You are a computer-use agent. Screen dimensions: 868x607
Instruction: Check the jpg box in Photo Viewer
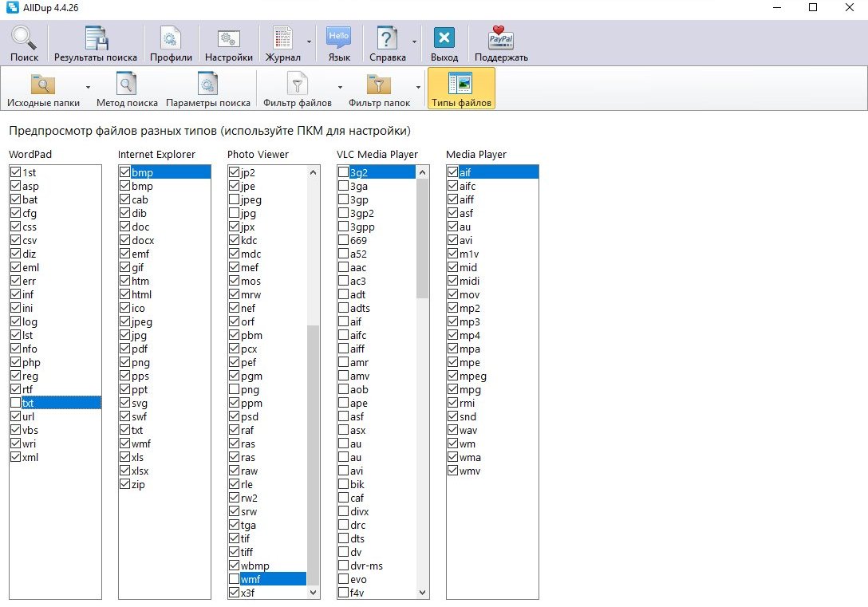coord(235,213)
